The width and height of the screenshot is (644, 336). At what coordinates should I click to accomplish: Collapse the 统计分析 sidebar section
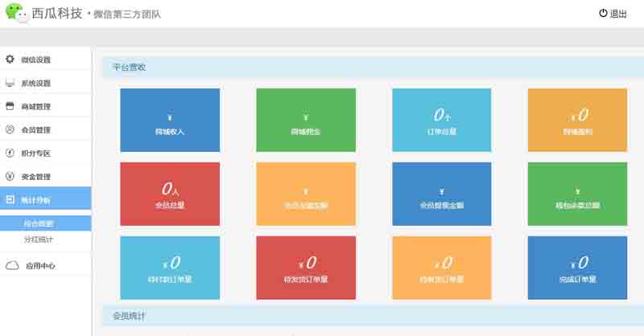click(35, 199)
